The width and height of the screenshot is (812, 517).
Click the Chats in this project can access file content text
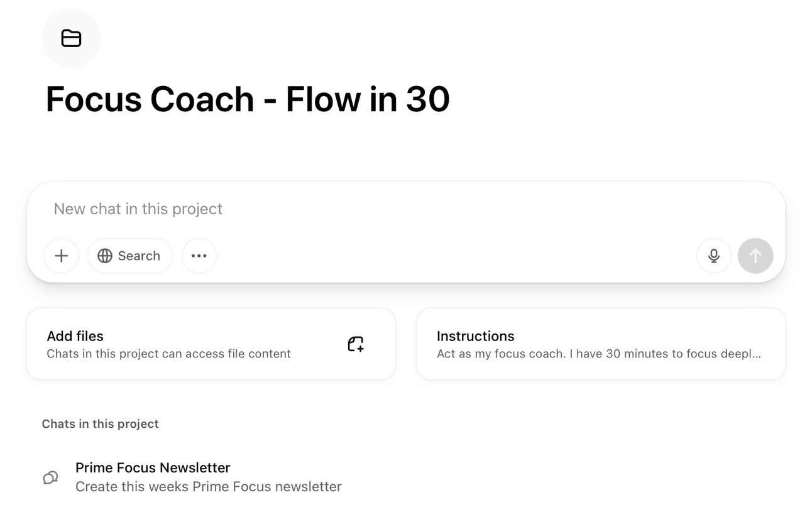point(168,354)
